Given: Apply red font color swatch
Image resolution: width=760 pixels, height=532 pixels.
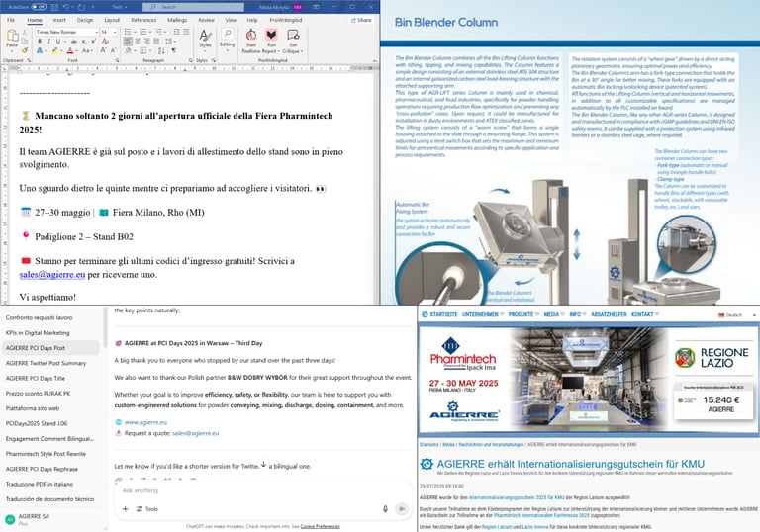Looking at the screenshot, I should tap(70, 50).
